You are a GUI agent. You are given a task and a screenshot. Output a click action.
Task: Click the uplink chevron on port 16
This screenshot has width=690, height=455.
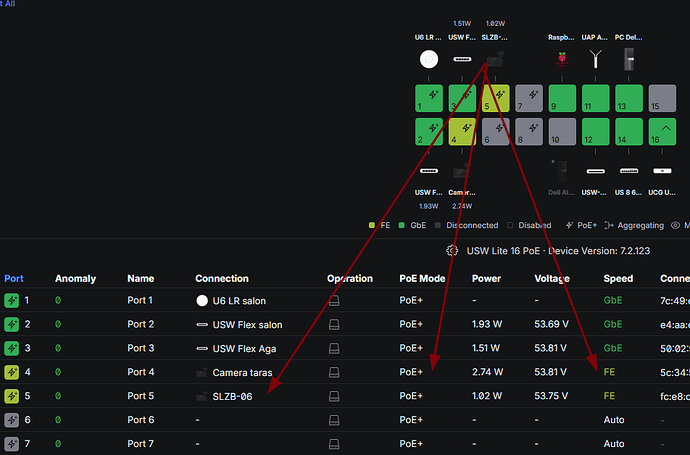pos(663,131)
